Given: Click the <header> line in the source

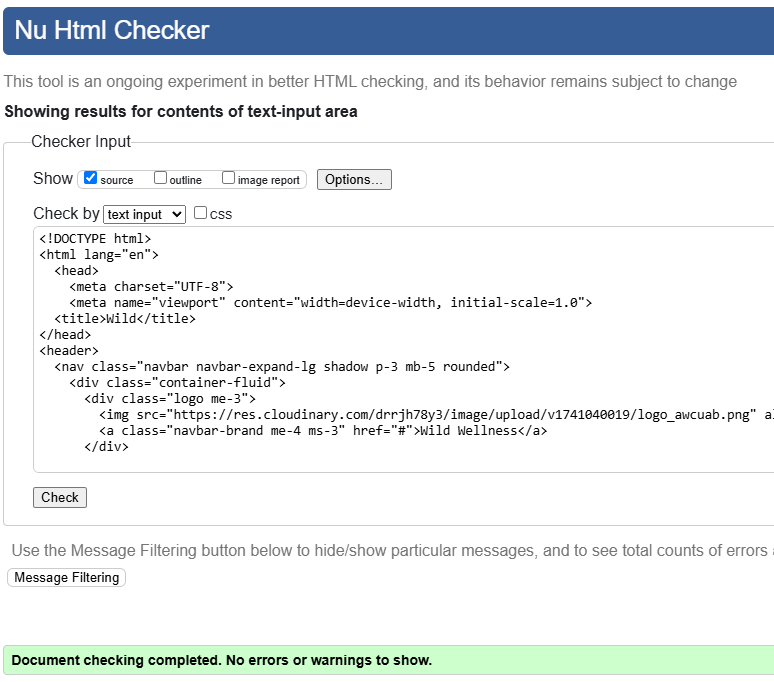Looking at the screenshot, I should click(69, 351).
